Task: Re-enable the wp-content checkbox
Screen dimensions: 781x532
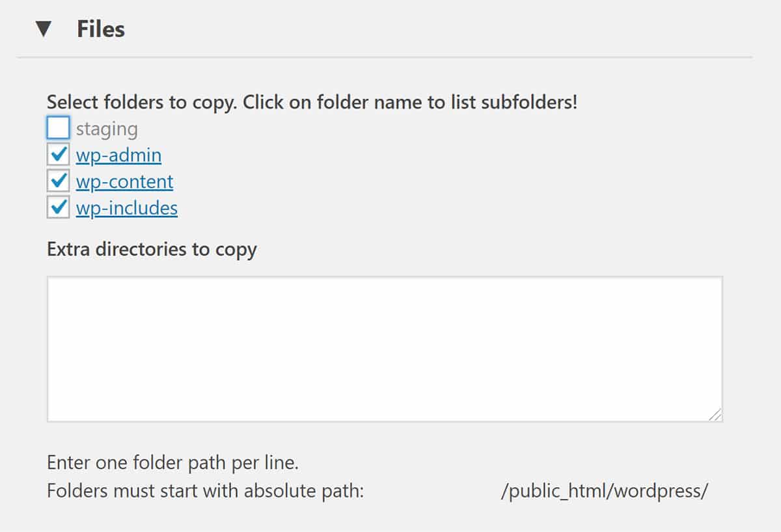Action: [58, 181]
